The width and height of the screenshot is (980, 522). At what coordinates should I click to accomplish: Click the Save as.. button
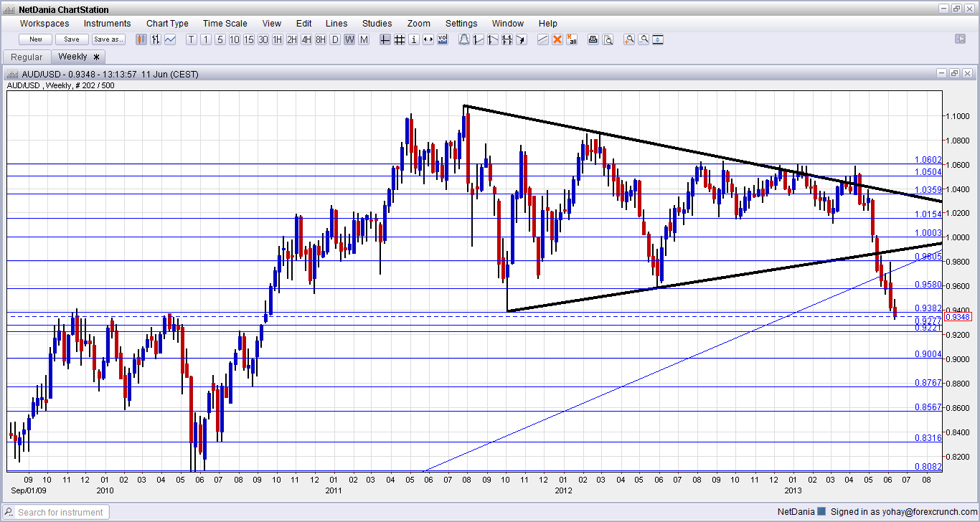coord(108,39)
